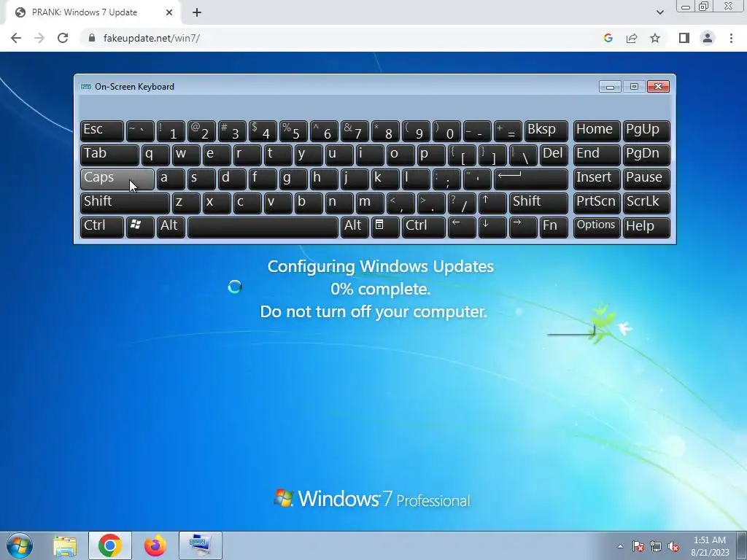Open Chrome three-dot menu
The height and width of the screenshot is (560, 747).
731,38
